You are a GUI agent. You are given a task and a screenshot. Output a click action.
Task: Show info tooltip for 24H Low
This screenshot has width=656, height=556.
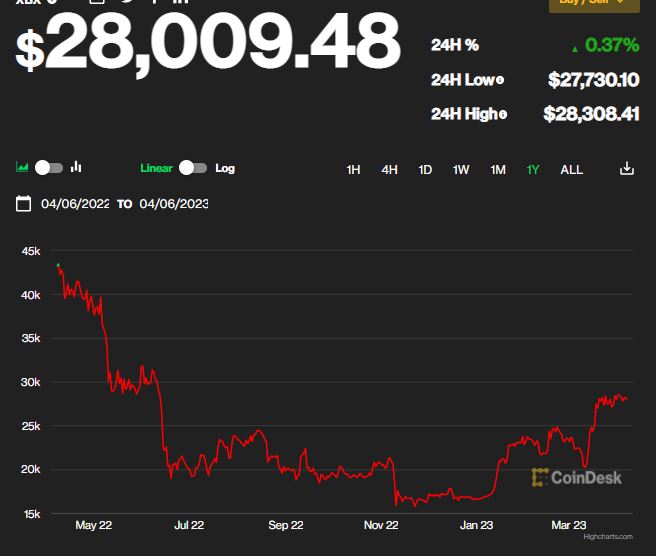click(500, 79)
